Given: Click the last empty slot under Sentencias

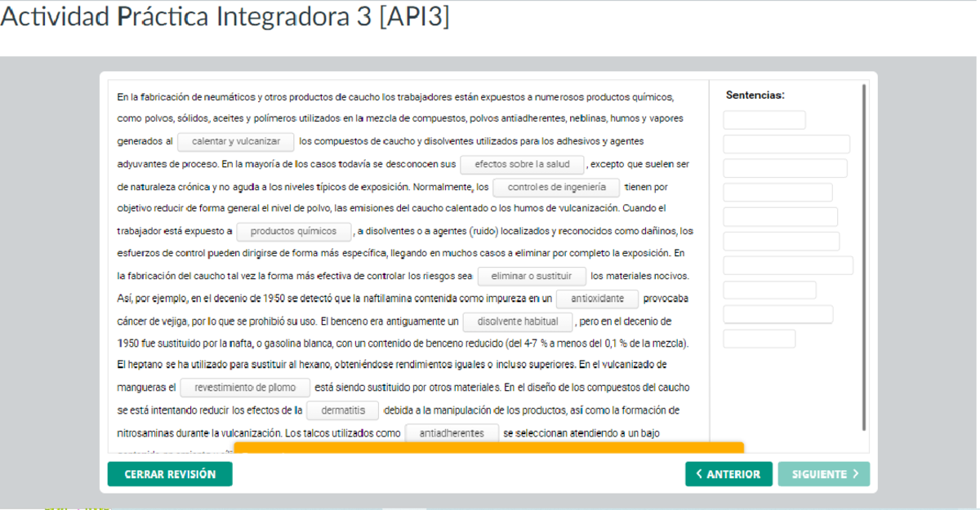Looking at the screenshot, I should (759, 338).
